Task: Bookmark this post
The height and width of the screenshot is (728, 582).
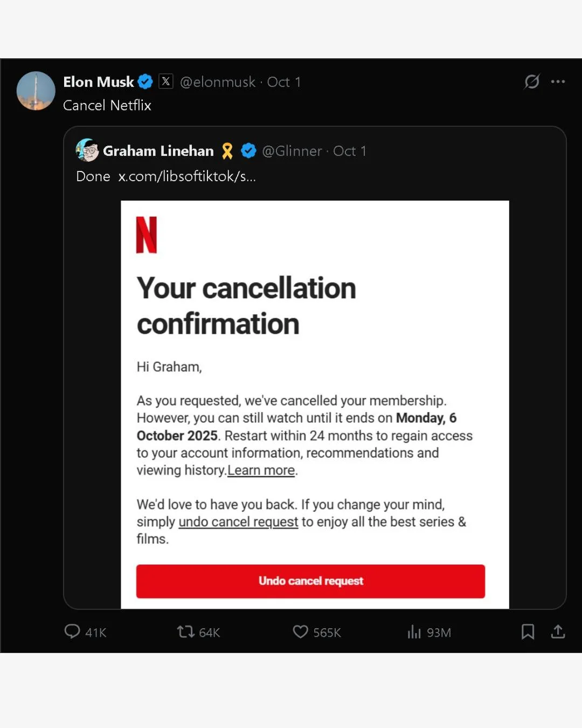Action: tap(528, 631)
